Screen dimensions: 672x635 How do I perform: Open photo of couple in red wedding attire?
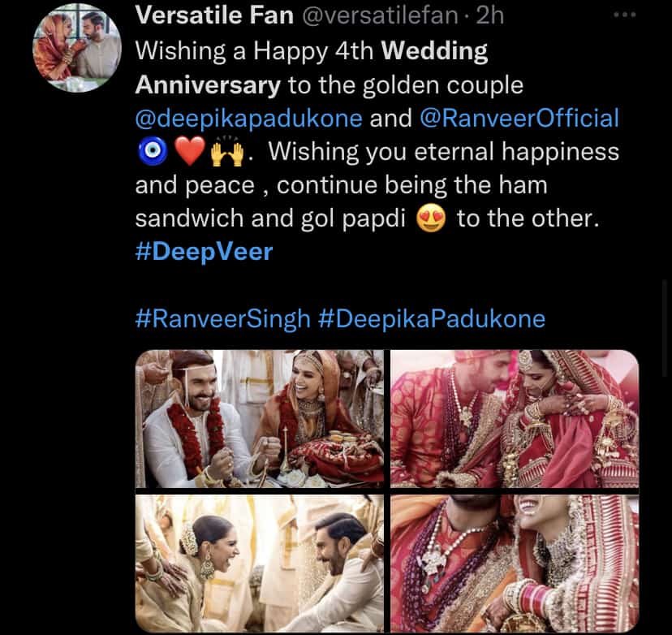[515, 418]
